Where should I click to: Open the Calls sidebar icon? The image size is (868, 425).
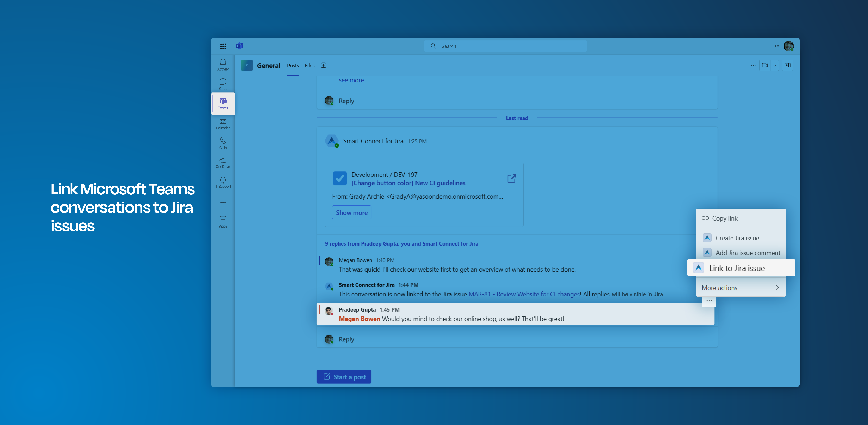point(223,143)
